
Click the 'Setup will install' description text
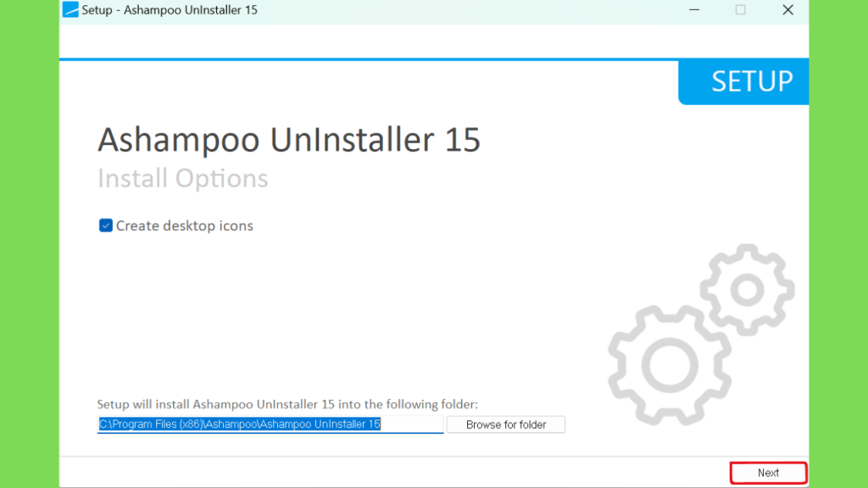click(287, 404)
